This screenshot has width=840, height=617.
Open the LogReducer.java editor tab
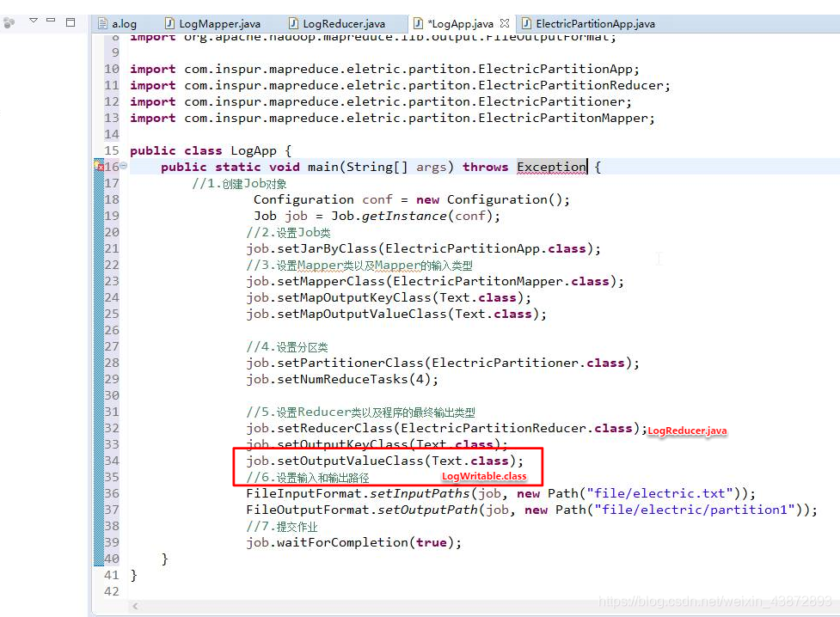338,23
